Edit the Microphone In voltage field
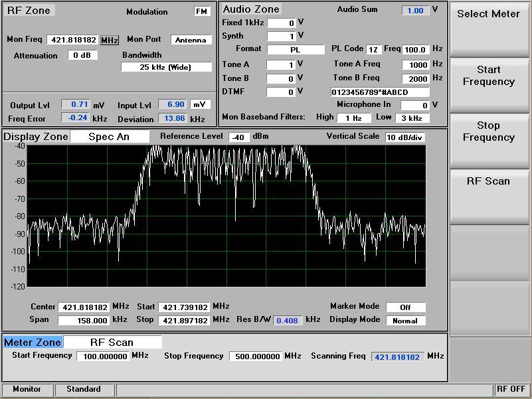Image resolution: width=532 pixels, height=399 pixels. pyautogui.click(x=414, y=105)
